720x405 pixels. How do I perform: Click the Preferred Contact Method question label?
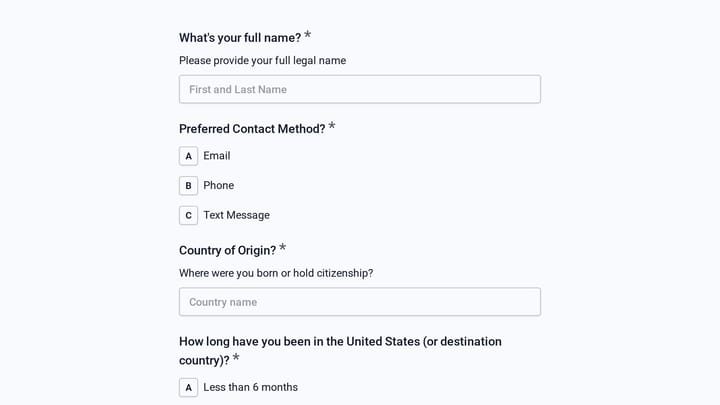pos(252,129)
